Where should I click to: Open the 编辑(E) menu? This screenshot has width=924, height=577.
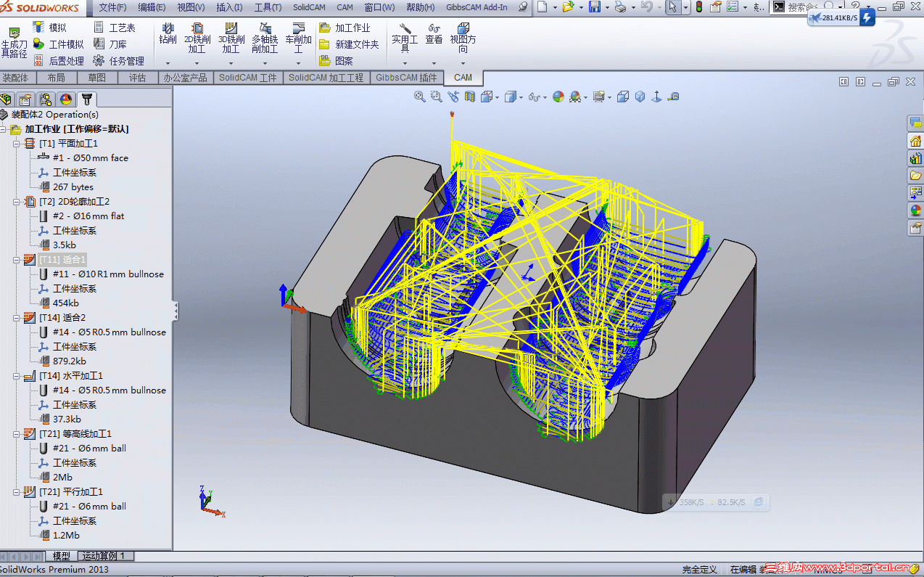[x=152, y=7]
